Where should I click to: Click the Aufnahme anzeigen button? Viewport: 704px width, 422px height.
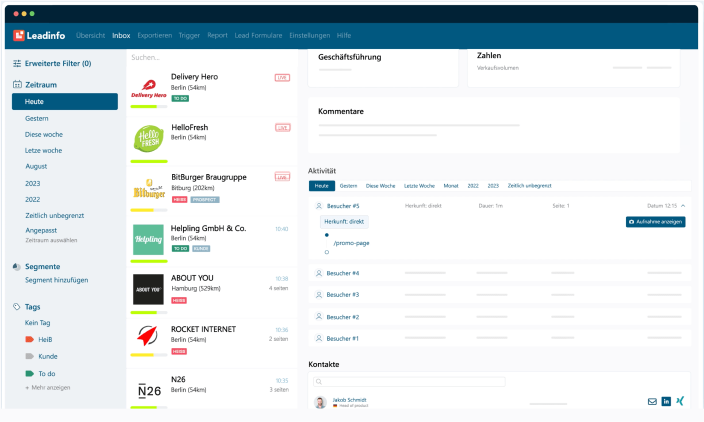tap(655, 221)
